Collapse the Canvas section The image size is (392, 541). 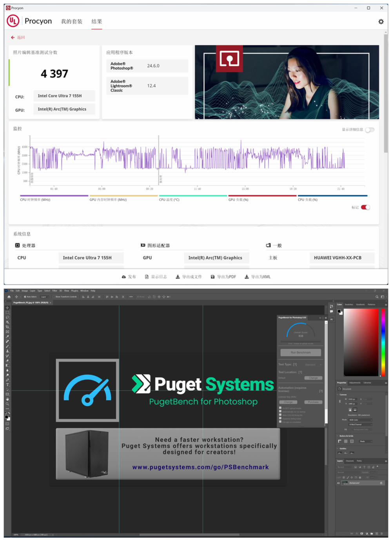pyautogui.click(x=338, y=395)
